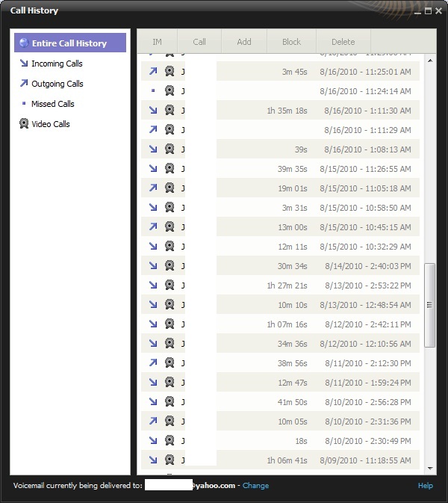Select duration 39m 35s
448x503 pixels.
pos(293,169)
